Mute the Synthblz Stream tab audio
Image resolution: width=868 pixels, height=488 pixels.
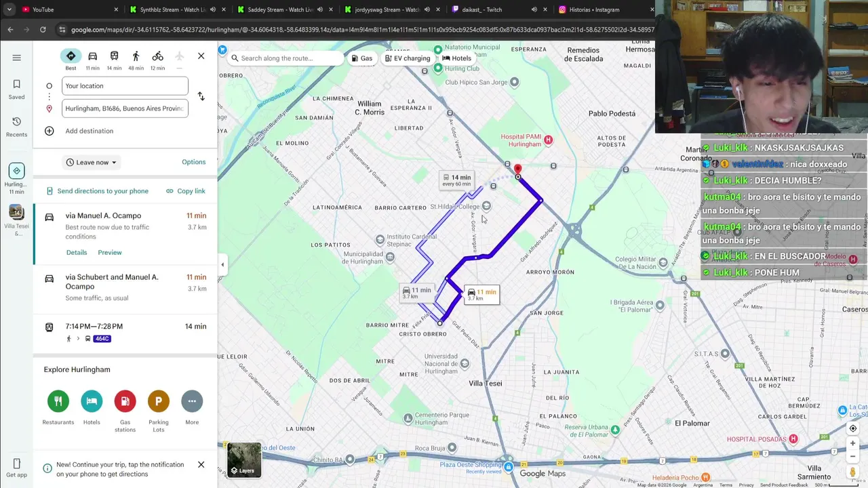point(213,9)
